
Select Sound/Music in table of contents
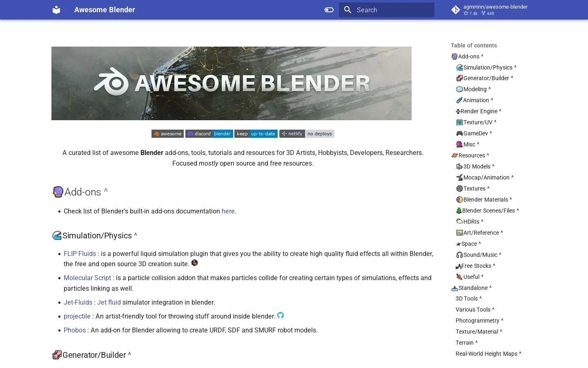pyautogui.click(x=479, y=255)
